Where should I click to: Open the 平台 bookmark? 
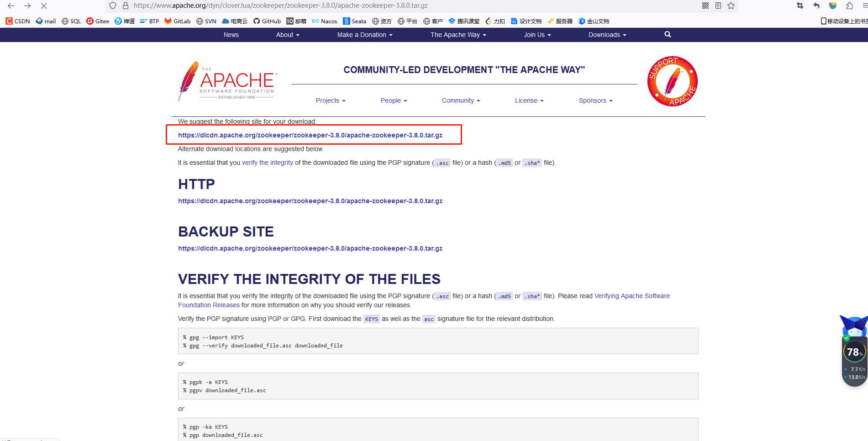pos(407,21)
